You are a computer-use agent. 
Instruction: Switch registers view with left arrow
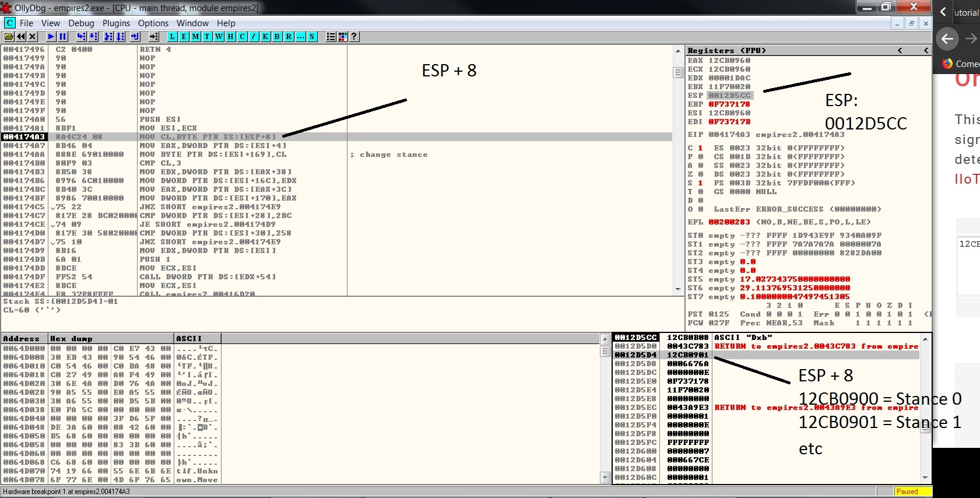[x=900, y=51]
